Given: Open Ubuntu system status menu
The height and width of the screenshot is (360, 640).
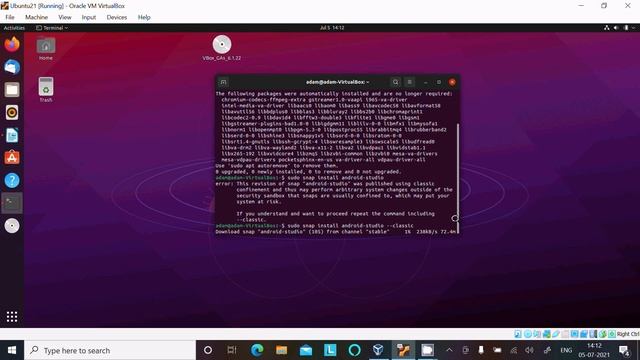Looking at the screenshot, I should click(619, 28).
